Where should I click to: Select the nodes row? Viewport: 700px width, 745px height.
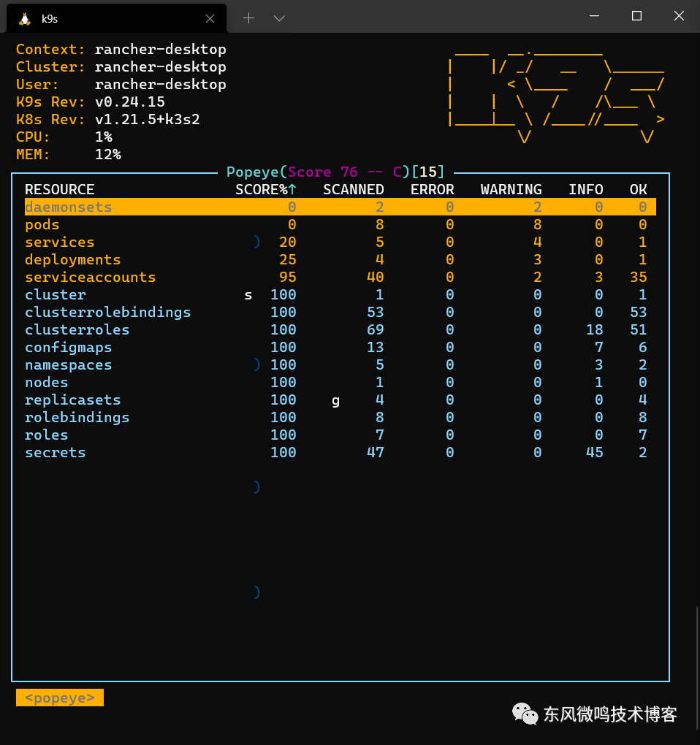pyautogui.click(x=341, y=383)
